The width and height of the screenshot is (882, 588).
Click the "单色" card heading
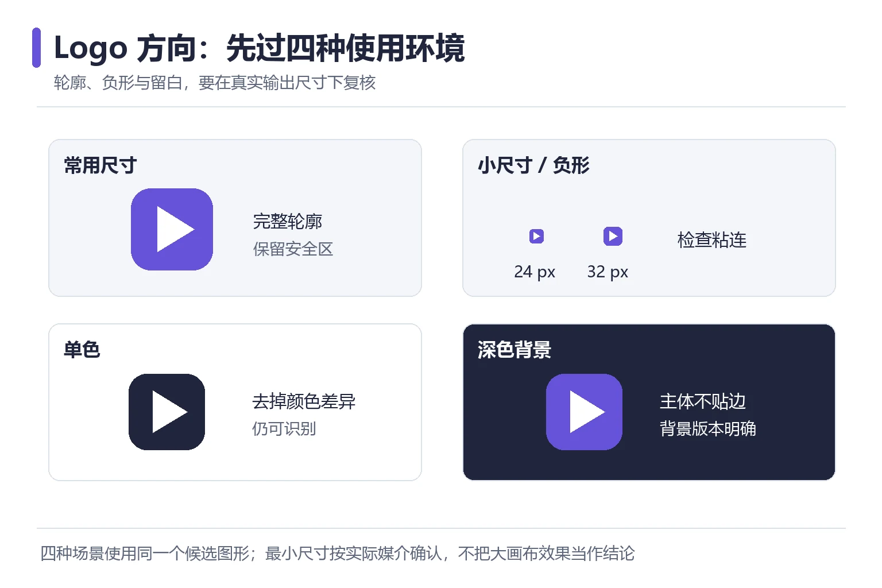[x=82, y=349]
